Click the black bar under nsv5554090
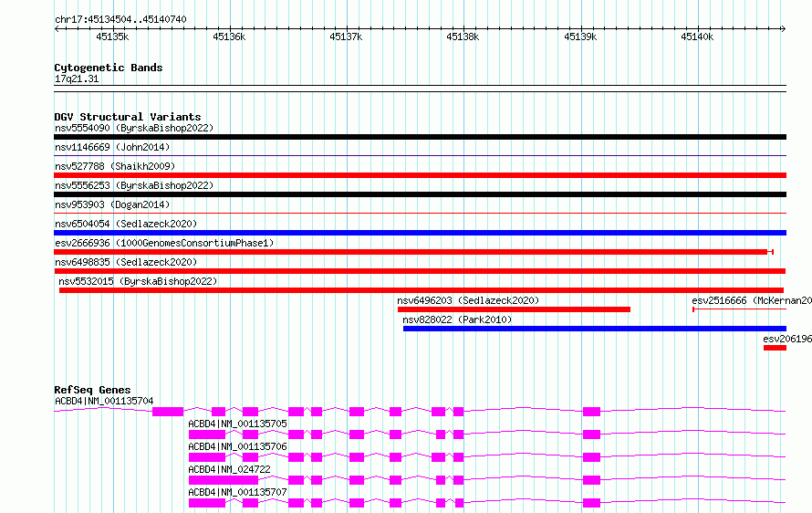 pyautogui.click(x=420, y=137)
